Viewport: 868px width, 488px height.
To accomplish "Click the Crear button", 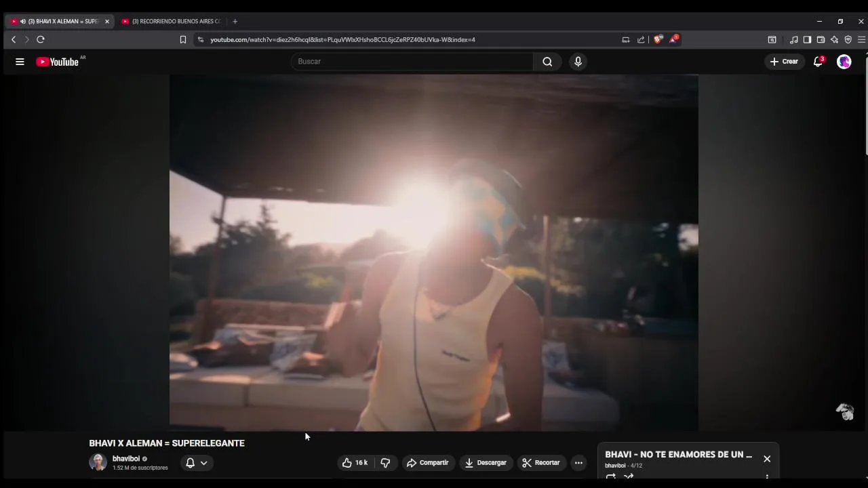I will (x=784, y=62).
